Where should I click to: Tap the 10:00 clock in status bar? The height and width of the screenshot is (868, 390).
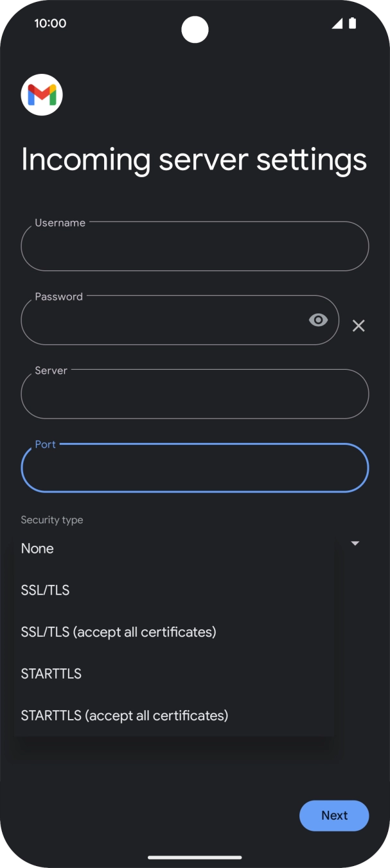pos(50,24)
